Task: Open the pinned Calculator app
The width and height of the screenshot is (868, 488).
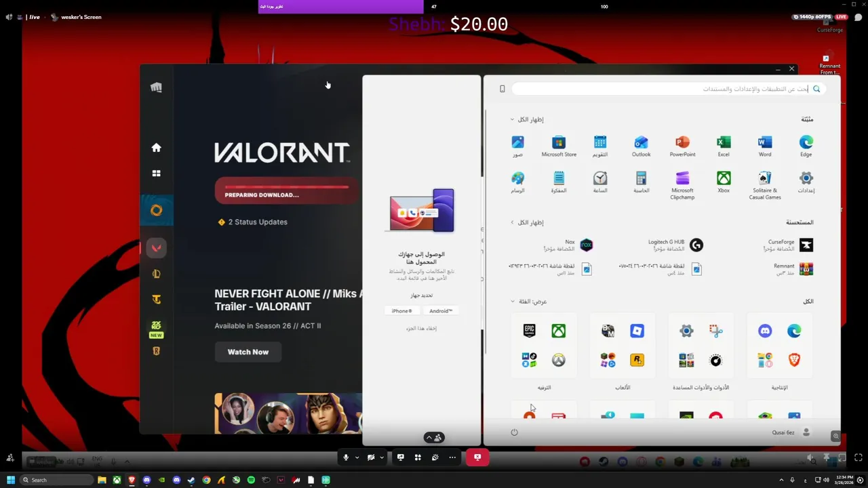Action: pos(641,182)
